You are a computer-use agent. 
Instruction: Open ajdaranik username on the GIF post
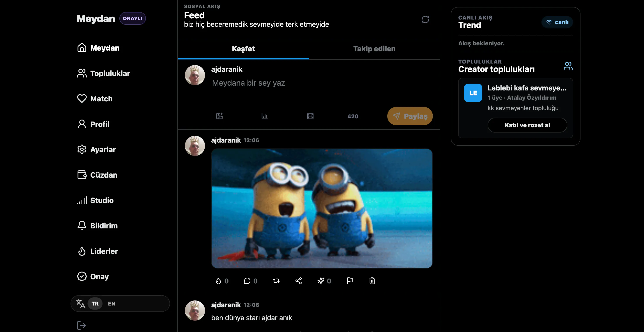click(x=226, y=140)
